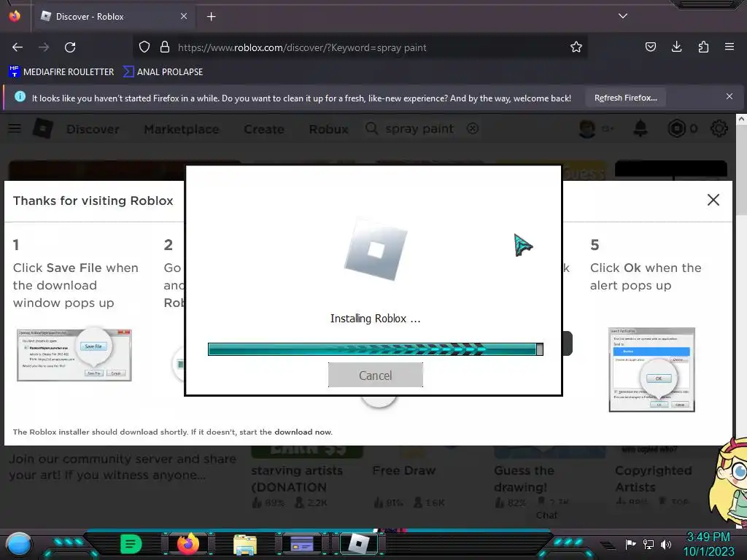This screenshot has width=747, height=560.
Task: Open the Start menu orb
Action: [x=19, y=544]
